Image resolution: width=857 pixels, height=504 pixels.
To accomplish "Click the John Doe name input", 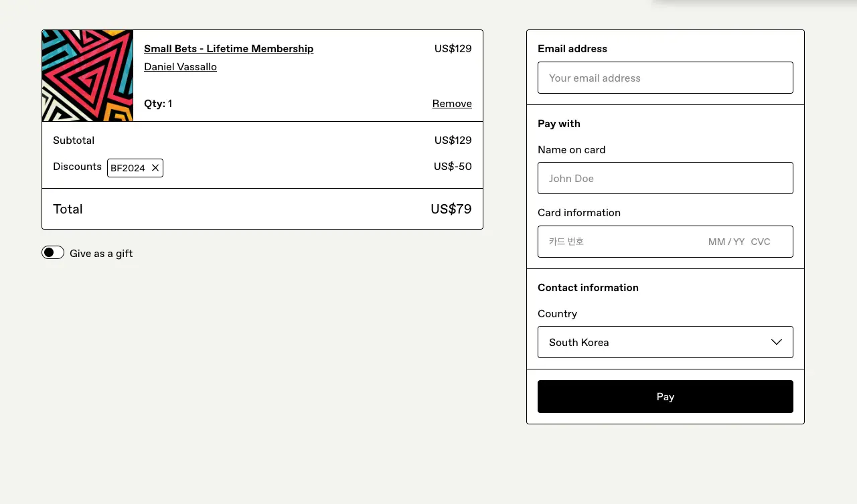I will point(665,178).
